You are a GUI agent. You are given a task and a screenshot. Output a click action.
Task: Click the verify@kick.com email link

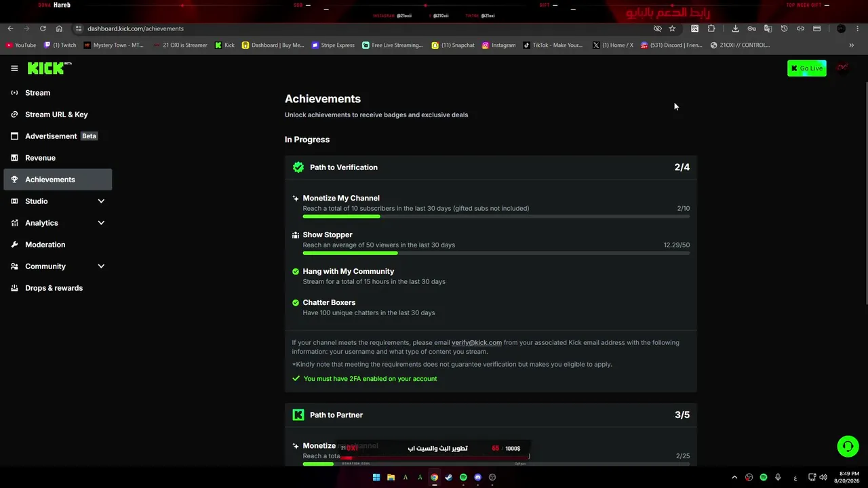(477, 342)
